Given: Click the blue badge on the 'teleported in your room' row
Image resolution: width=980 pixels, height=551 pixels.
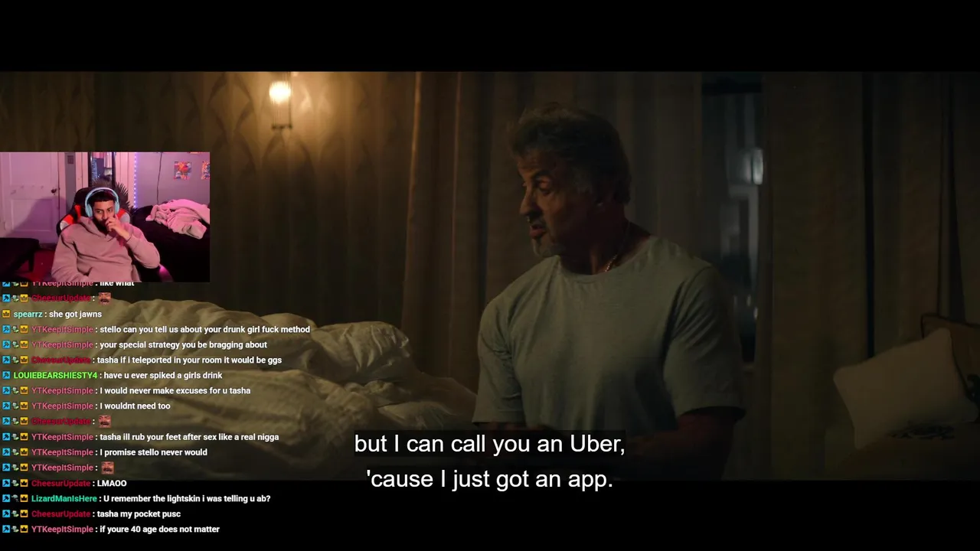Looking at the screenshot, I should click(6, 360).
